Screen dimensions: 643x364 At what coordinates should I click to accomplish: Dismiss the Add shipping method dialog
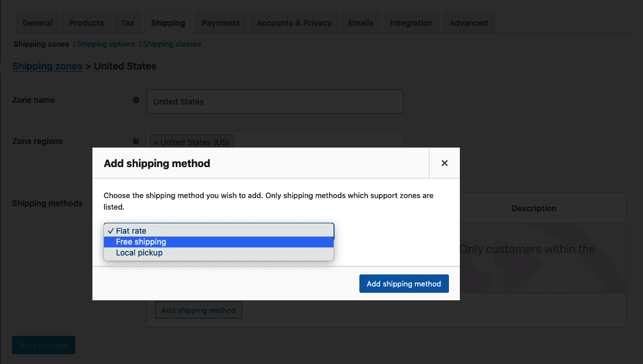[x=444, y=162]
